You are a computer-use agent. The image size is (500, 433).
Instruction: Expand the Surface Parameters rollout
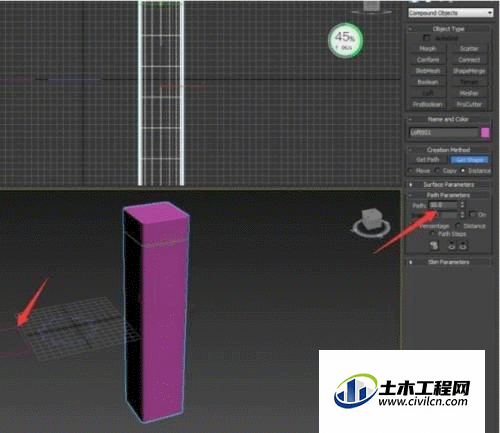[448, 184]
